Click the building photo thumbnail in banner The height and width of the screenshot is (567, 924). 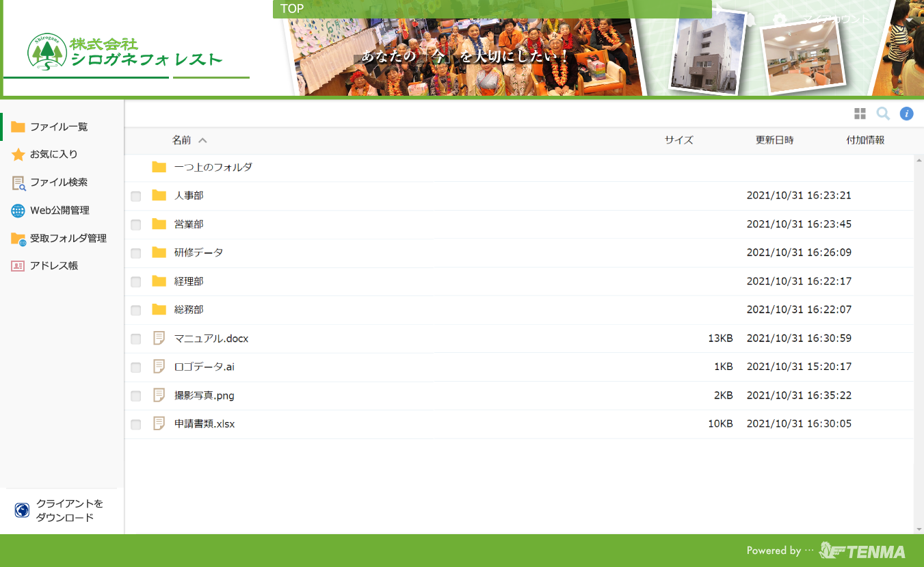click(707, 52)
